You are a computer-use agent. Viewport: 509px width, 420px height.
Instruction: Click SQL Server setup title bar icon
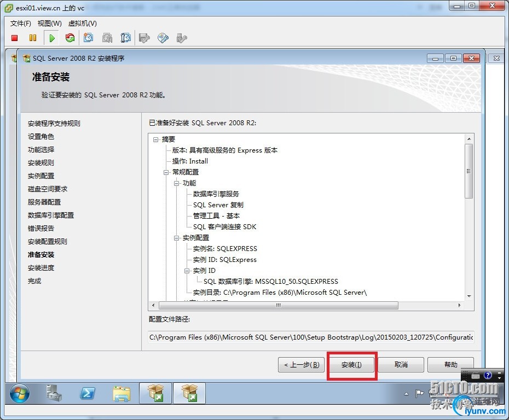(26, 58)
